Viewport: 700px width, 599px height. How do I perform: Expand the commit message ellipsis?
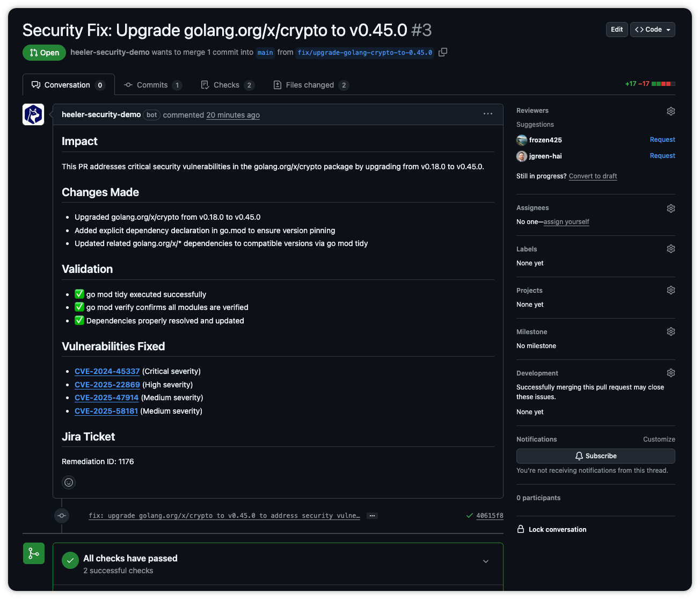pos(372,516)
